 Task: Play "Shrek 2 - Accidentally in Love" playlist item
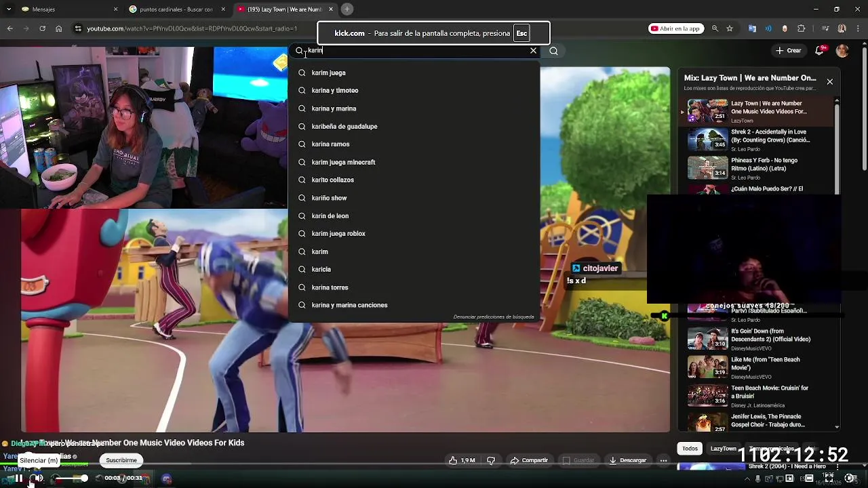click(756, 140)
